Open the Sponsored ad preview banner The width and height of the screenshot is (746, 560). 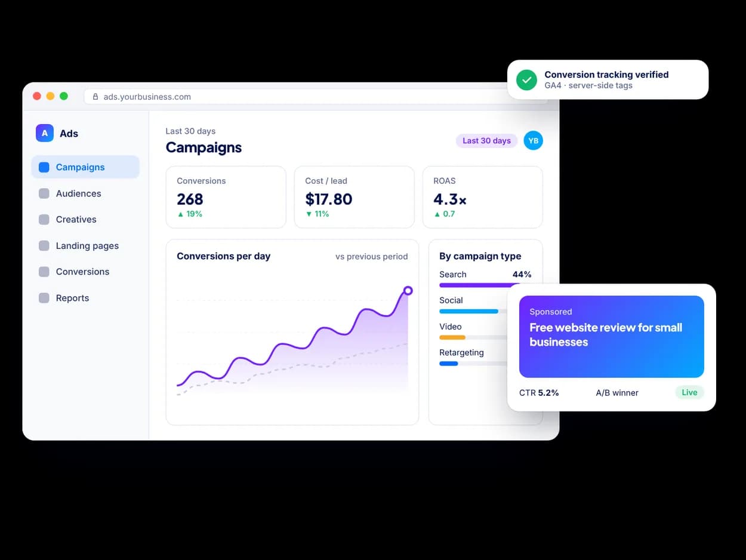pos(612,337)
